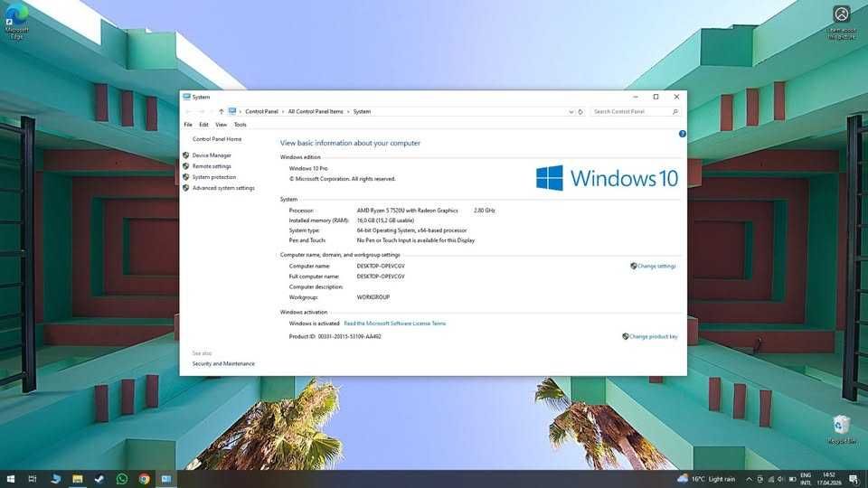Show hidden system tray icons
This screenshot has height=488, width=868.
(x=749, y=479)
